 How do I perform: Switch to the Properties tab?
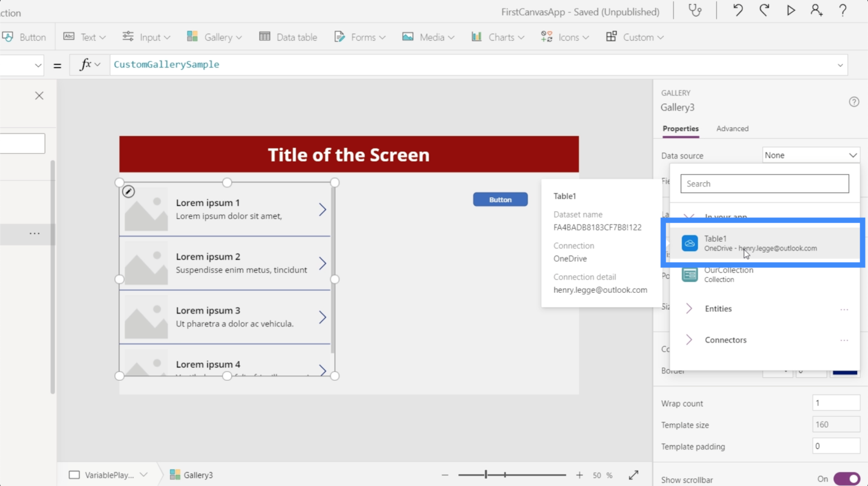tap(680, 129)
